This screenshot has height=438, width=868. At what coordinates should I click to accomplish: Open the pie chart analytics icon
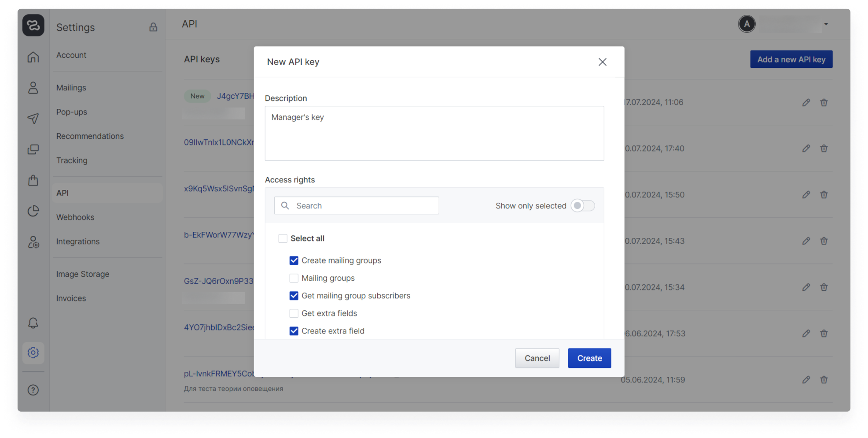(x=33, y=211)
